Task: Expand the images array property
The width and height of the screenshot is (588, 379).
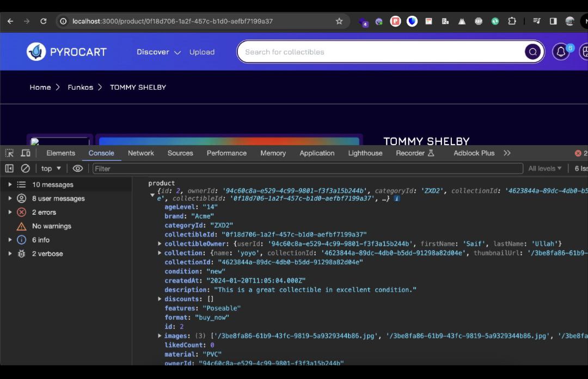Action: pos(160,336)
